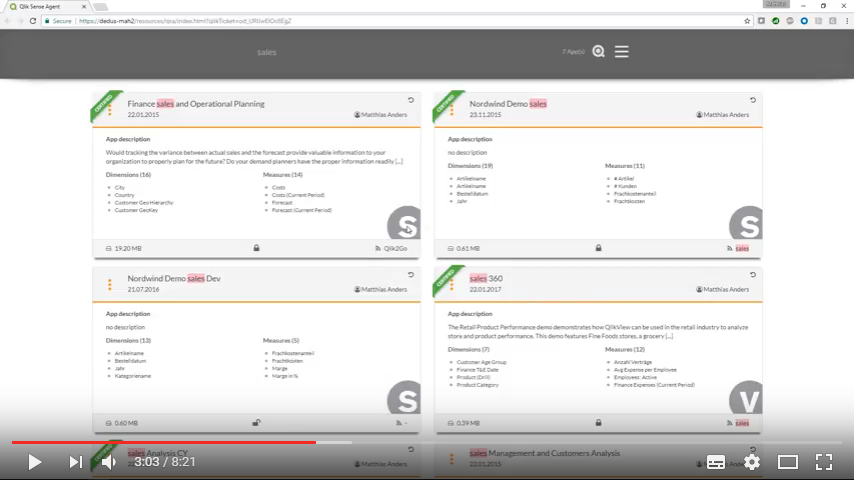This screenshot has width=854, height=480.
Task: Switch to theater mode
Action: (x=788, y=462)
